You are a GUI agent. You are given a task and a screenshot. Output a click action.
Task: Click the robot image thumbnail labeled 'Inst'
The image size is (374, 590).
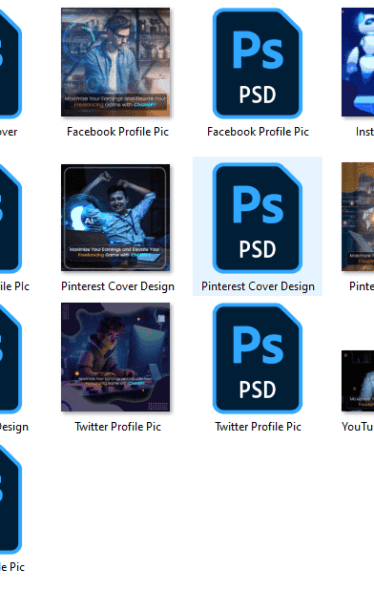click(x=358, y=62)
